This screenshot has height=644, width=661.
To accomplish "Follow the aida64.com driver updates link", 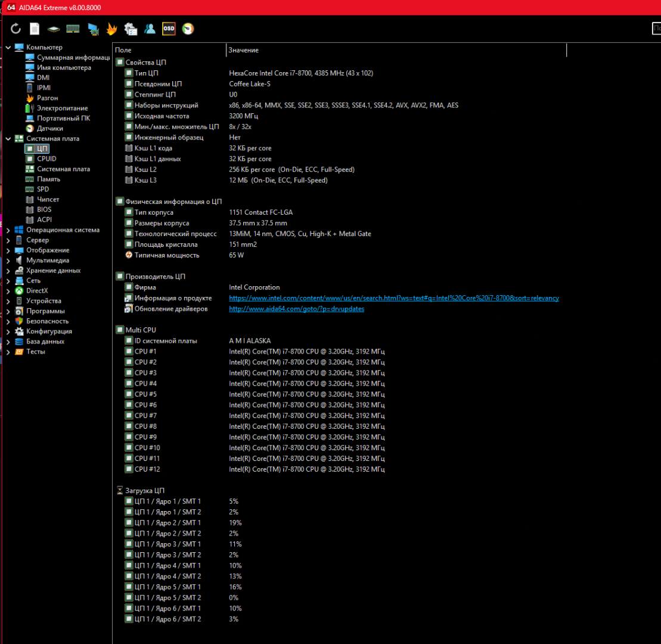I will (x=296, y=309).
